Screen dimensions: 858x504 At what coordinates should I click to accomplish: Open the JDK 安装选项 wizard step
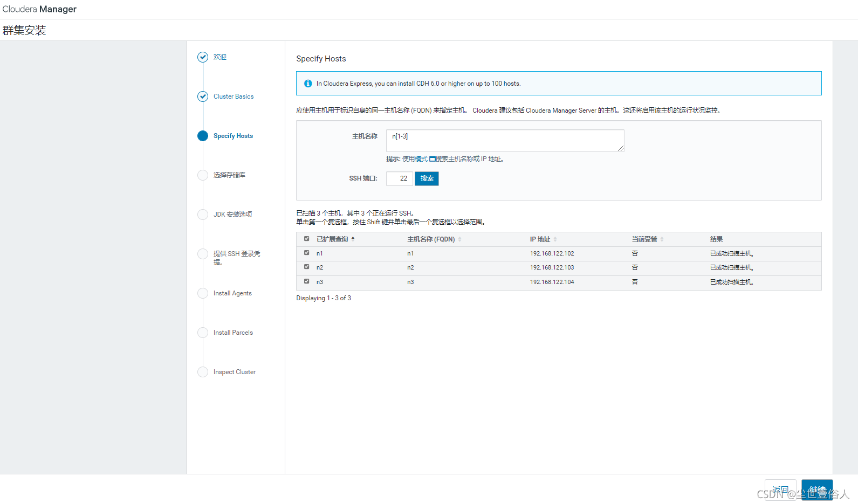(232, 215)
